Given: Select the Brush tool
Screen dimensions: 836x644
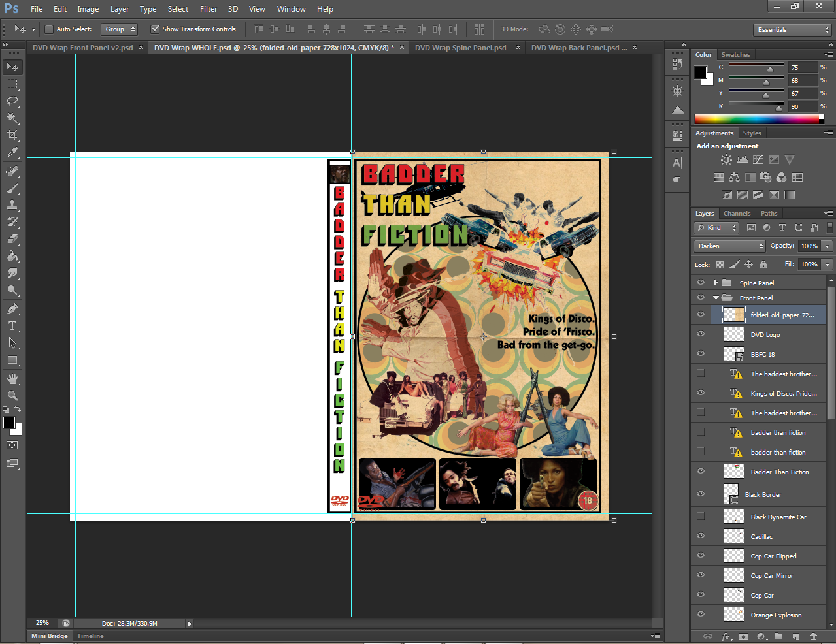Looking at the screenshot, I should point(12,188).
